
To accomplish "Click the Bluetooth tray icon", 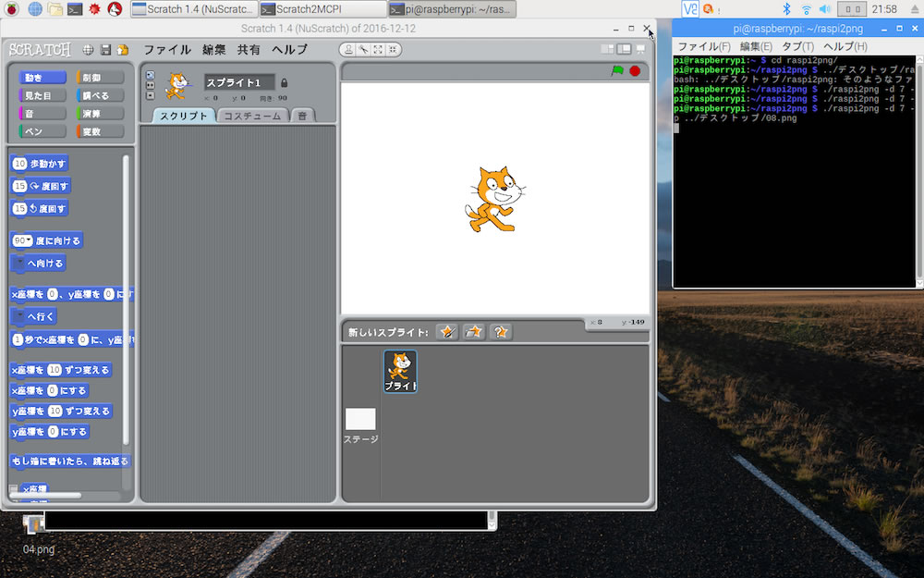I will 786,9.
